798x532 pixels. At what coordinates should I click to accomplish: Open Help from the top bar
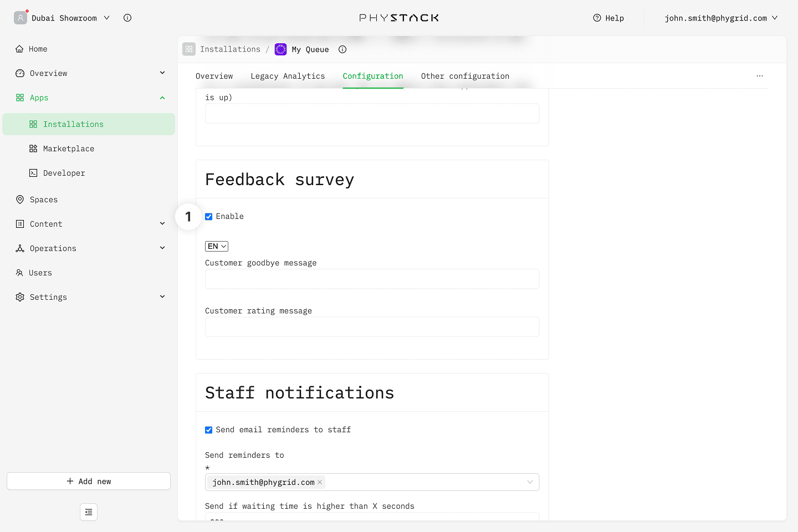[608, 18]
